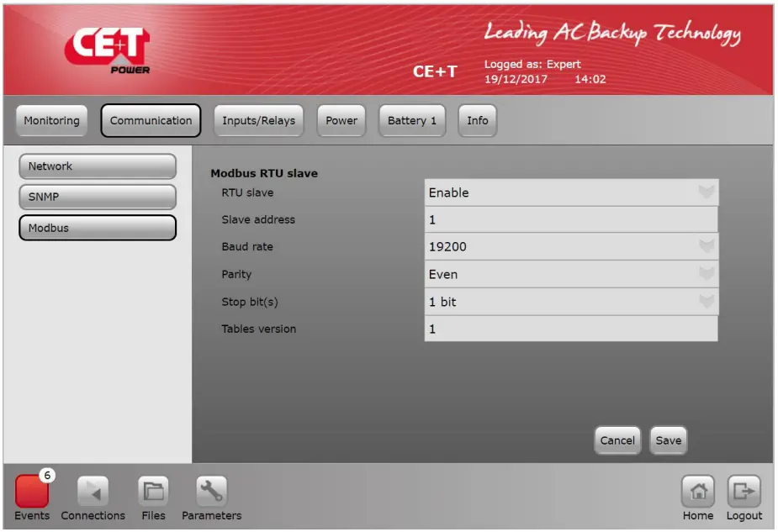Select Network in the side menu
The image size is (778, 532).
point(98,166)
